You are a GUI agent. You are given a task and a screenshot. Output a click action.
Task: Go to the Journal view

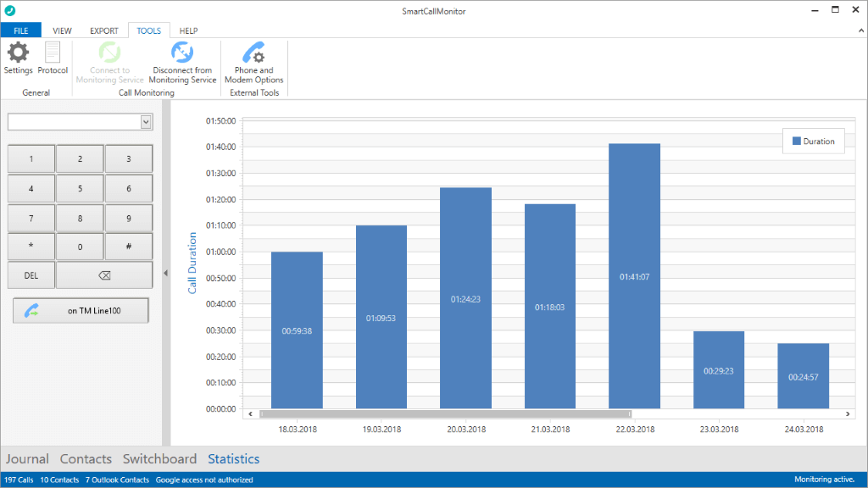click(x=27, y=458)
